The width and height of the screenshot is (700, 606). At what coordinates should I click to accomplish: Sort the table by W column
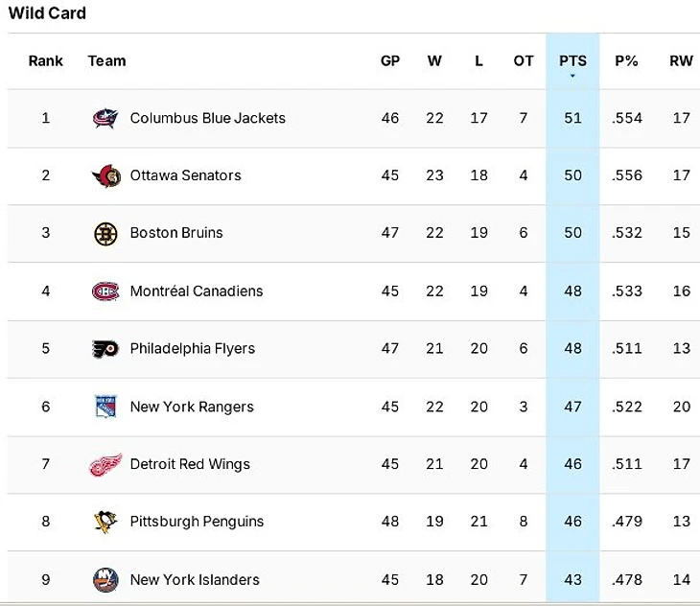[434, 61]
